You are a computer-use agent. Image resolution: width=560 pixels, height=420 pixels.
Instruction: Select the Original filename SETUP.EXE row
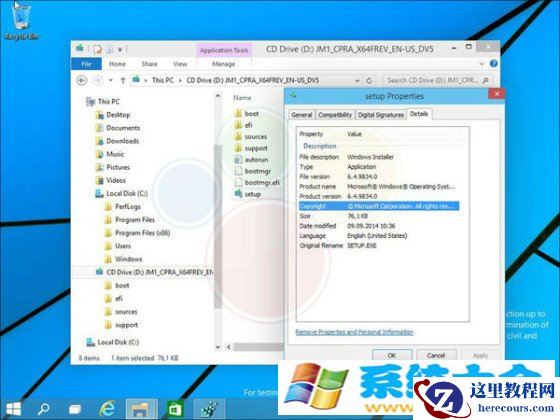pos(379,245)
